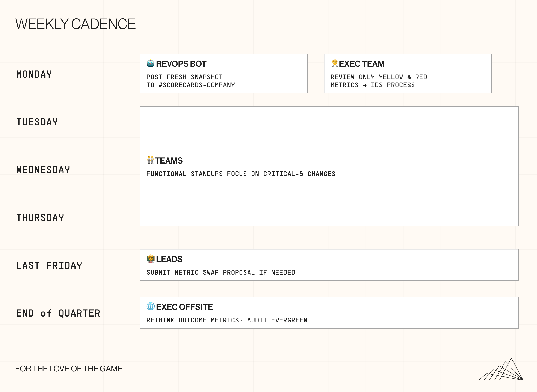Click the two-people emoji beside TEAMS
Viewport: 537px width, 392px height.
point(151,160)
